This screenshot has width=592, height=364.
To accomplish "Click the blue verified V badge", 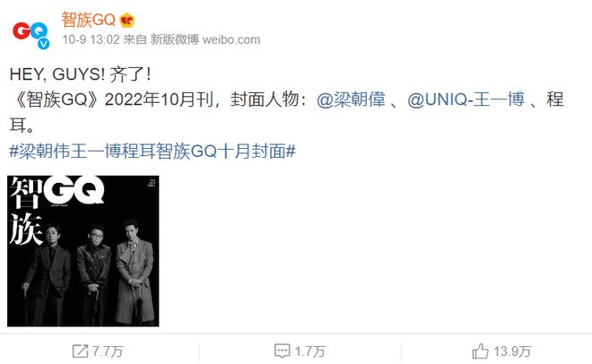I will 43,43.
